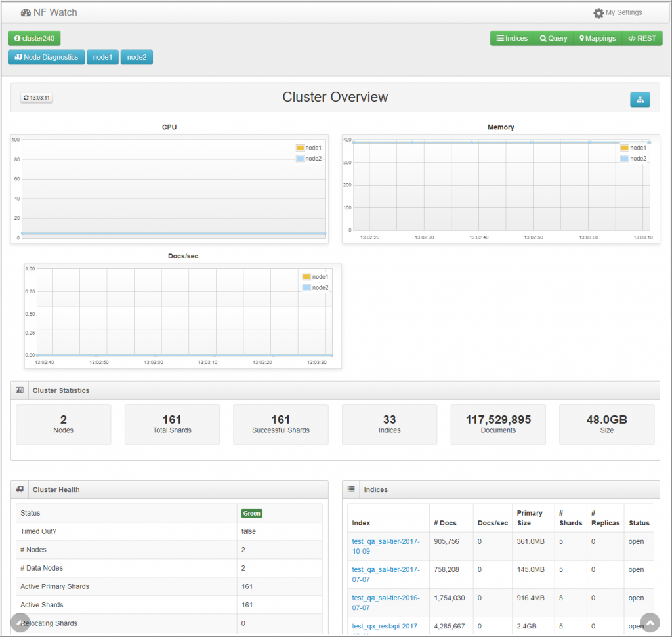Click the Active Primary Shards label
Viewport: 672px width, 637px height.
(x=55, y=587)
